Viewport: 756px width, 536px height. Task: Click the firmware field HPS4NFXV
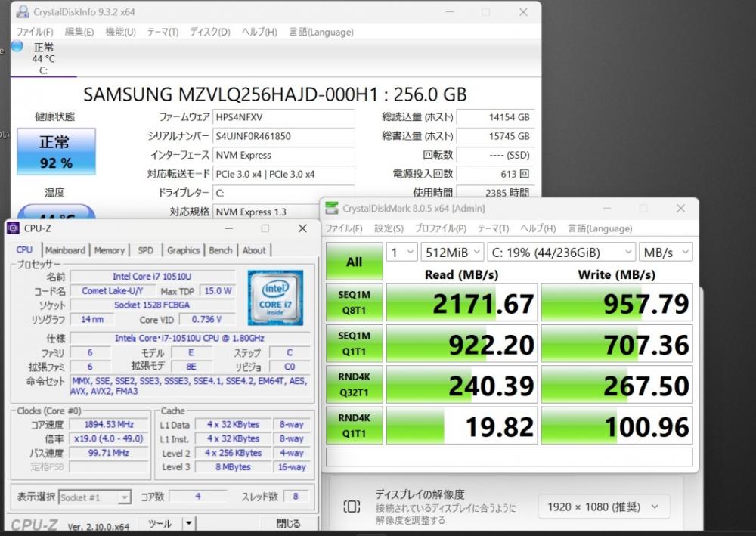click(283, 117)
